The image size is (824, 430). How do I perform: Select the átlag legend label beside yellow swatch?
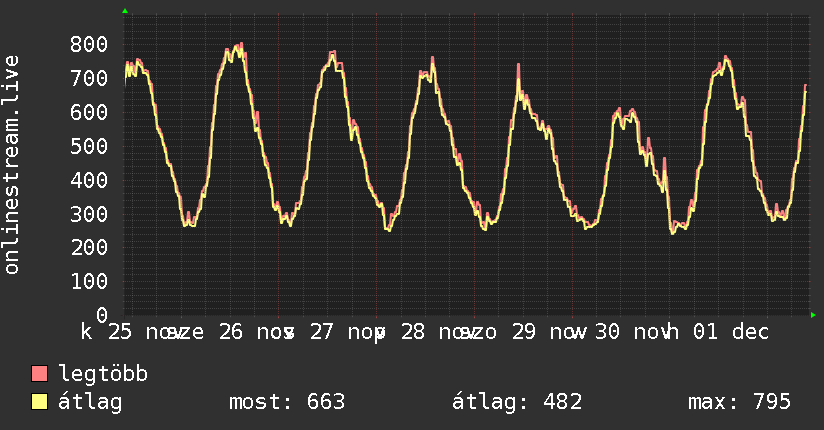click(90, 402)
